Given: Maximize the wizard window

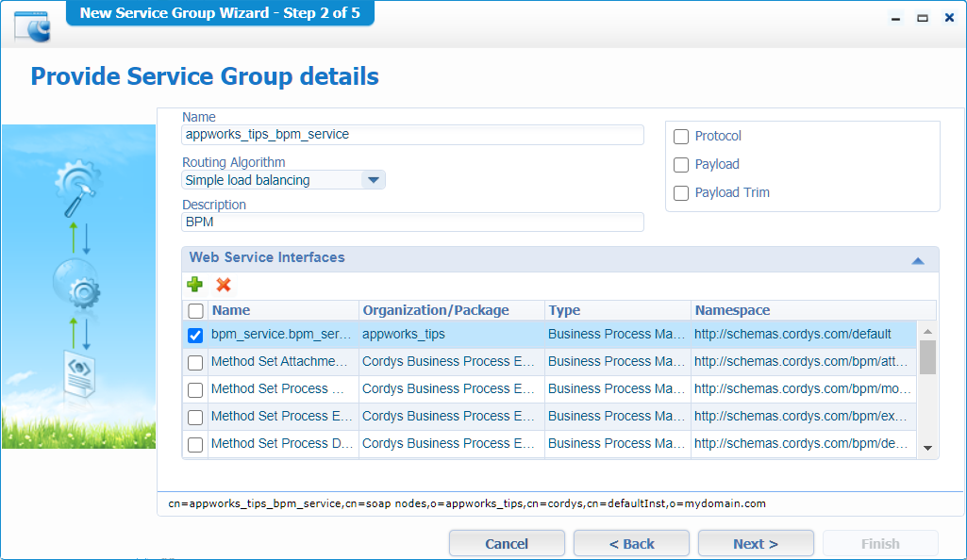Looking at the screenshot, I should click(x=923, y=18).
